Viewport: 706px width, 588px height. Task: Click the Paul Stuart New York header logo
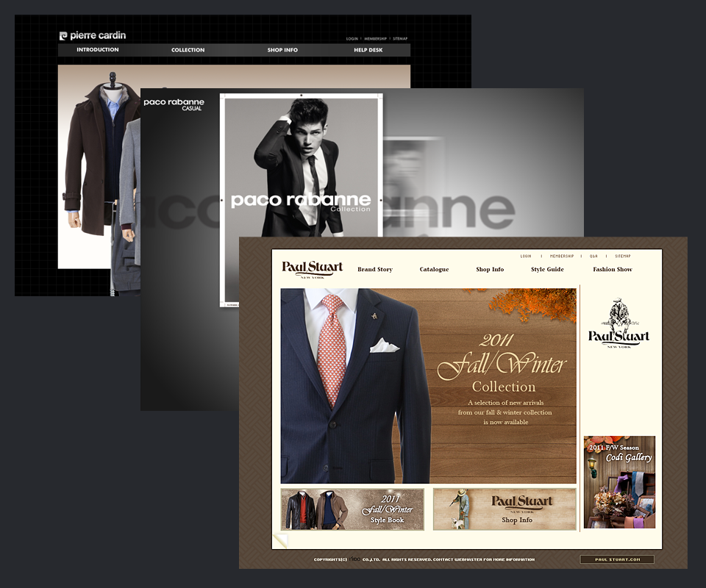tap(312, 269)
